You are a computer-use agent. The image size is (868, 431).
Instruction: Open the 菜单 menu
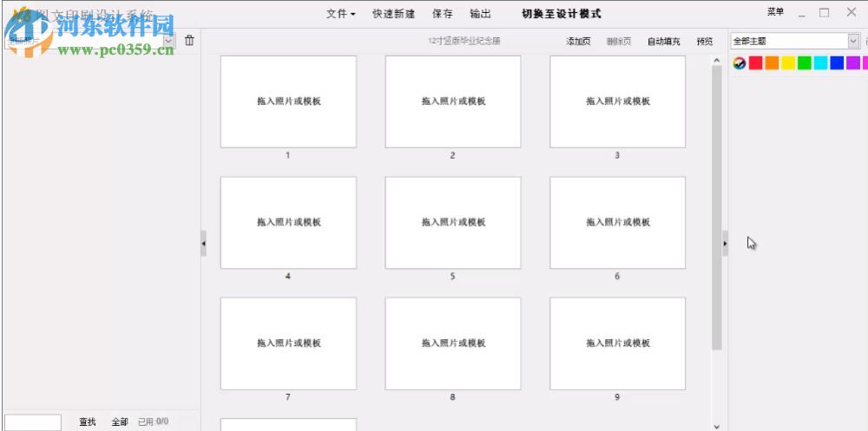(775, 12)
